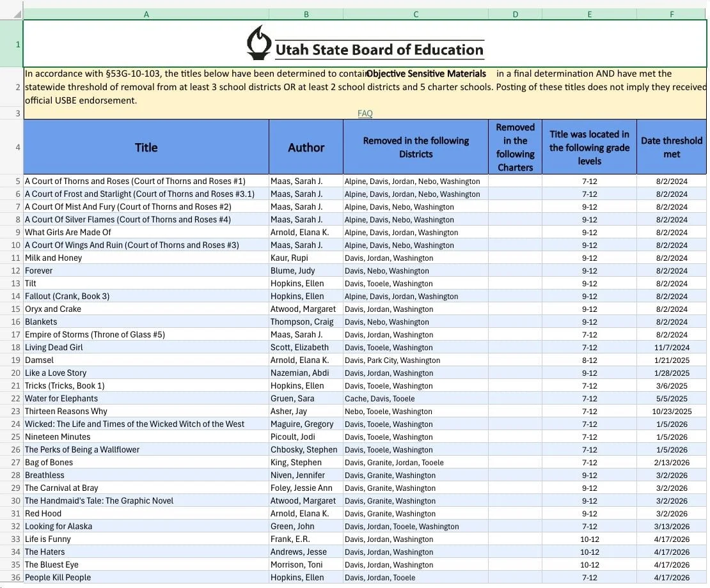Click cell 'The Haters'
Image resolution: width=710 pixels, height=588 pixels.
tap(146, 552)
